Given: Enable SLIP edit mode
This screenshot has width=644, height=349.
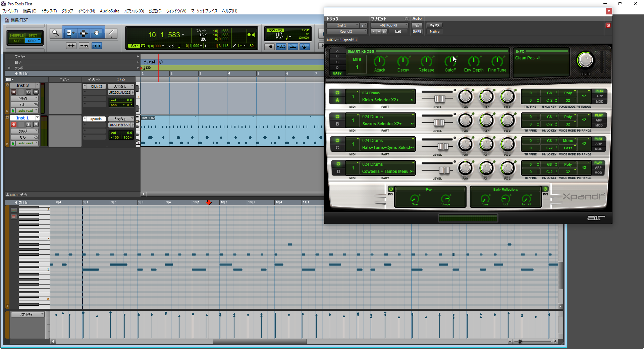Looking at the screenshot, I should [x=17, y=41].
